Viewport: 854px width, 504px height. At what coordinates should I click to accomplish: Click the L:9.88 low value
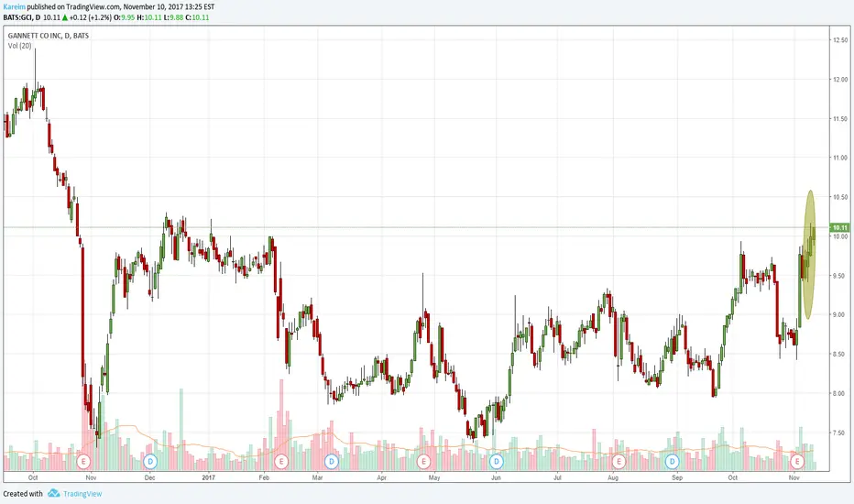174,17
